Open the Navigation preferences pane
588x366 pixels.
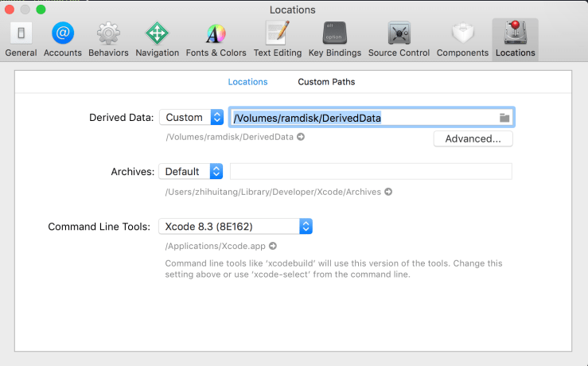(157, 39)
